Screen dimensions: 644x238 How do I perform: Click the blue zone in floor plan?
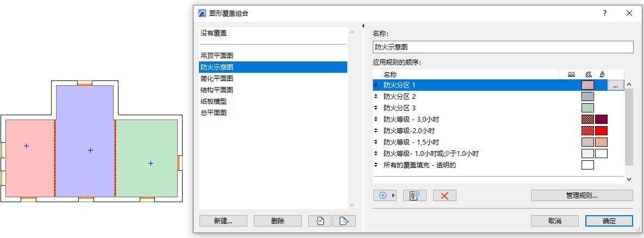[x=85, y=141]
